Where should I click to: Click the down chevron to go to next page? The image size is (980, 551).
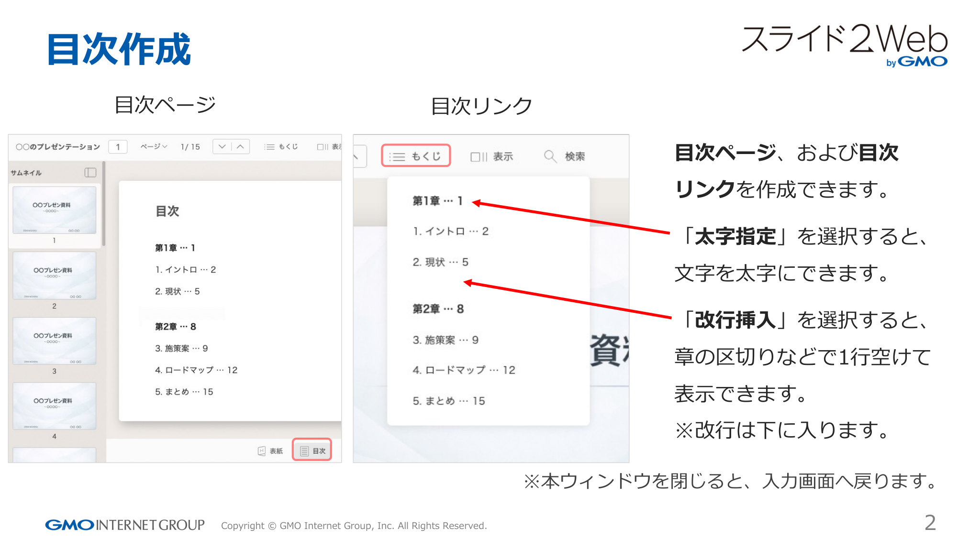point(222,146)
